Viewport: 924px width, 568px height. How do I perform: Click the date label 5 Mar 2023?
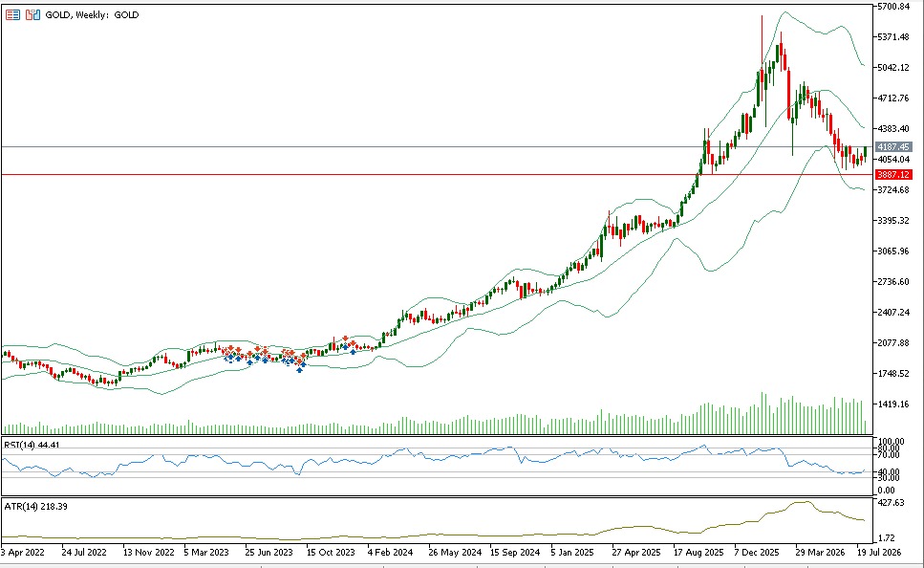(206, 553)
